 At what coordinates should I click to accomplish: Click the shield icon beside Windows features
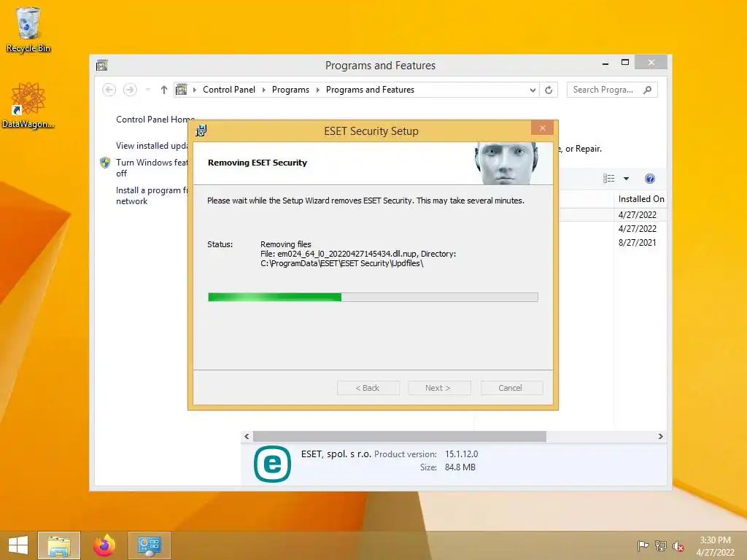[105, 163]
